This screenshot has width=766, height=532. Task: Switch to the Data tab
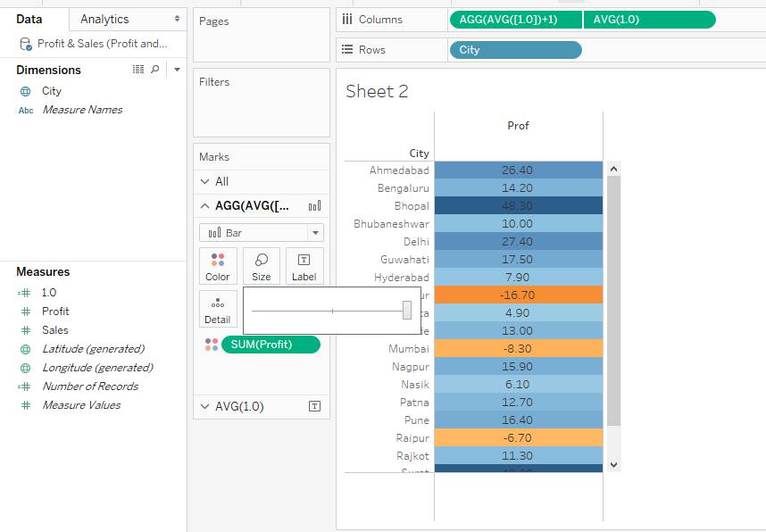pos(29,19)
